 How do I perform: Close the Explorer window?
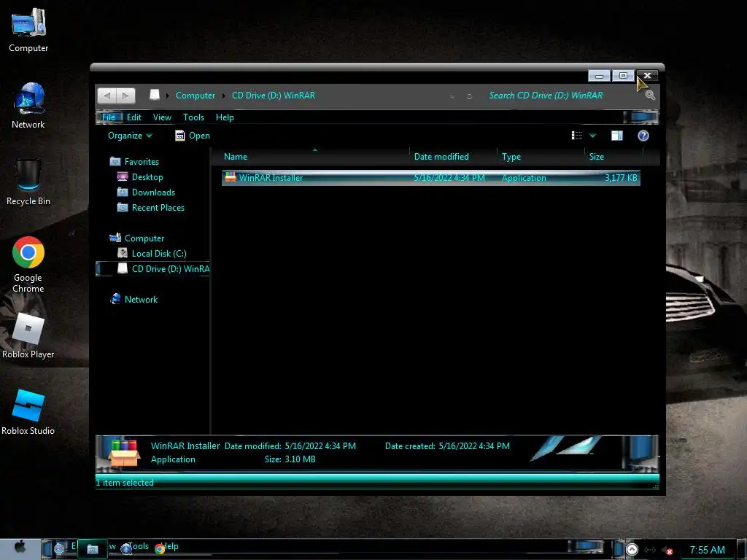(648, 75)
